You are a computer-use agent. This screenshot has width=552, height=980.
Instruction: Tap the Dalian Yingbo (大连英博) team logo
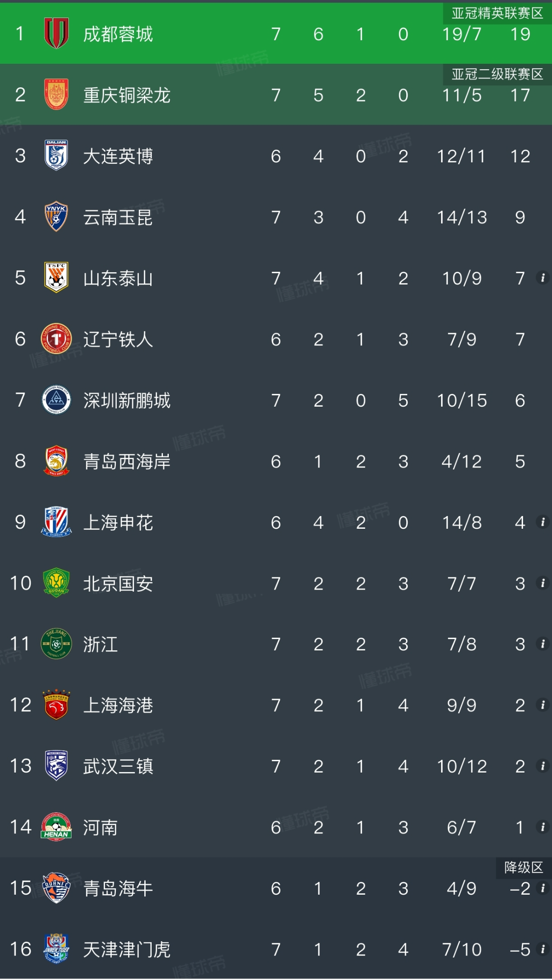pos(56,155)
